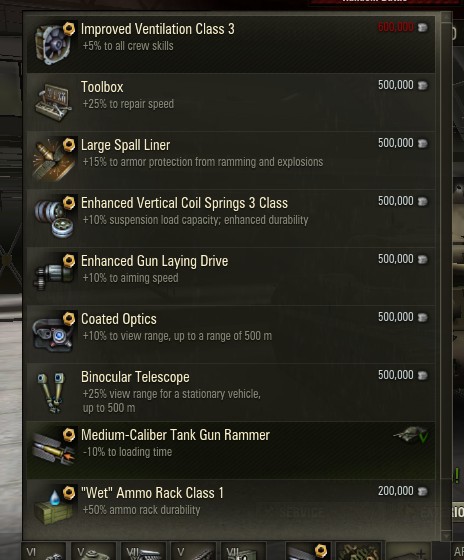Click the Toolbox equipment icon
Image resolution: width=464 pixels, height=560 pixels.
click(x=54, y=102)
